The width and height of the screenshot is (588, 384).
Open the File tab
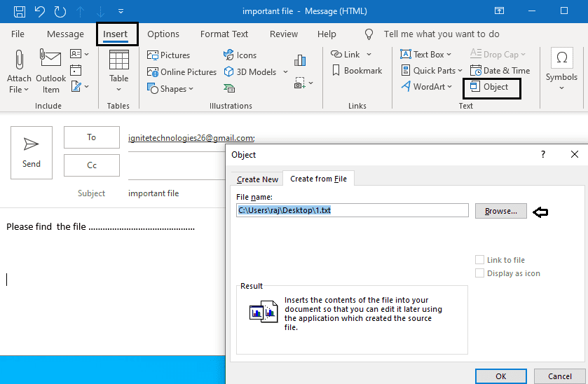18,34
